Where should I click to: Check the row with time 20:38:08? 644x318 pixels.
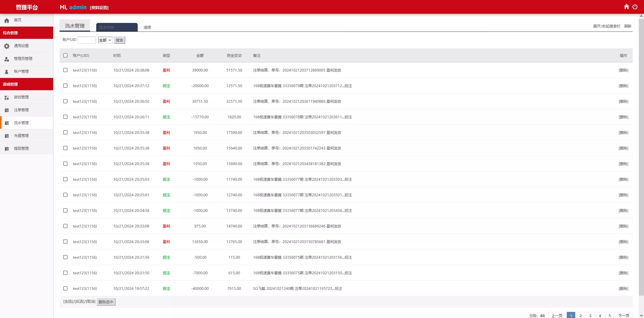pyautogui.click(x=65, y=70)
